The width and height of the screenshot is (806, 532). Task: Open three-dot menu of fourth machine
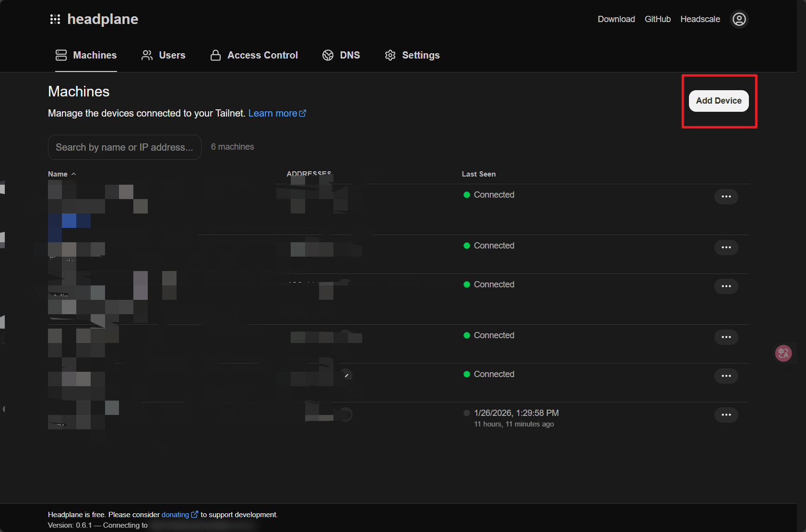(726, 337)
